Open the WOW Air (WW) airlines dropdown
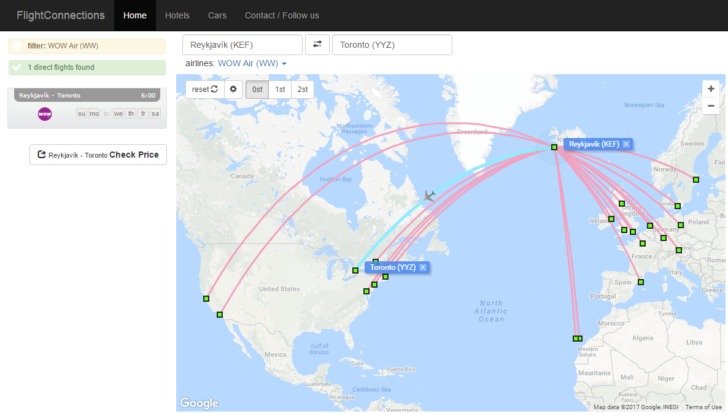This screenshot has height=414, width=728. pos(252,64)
